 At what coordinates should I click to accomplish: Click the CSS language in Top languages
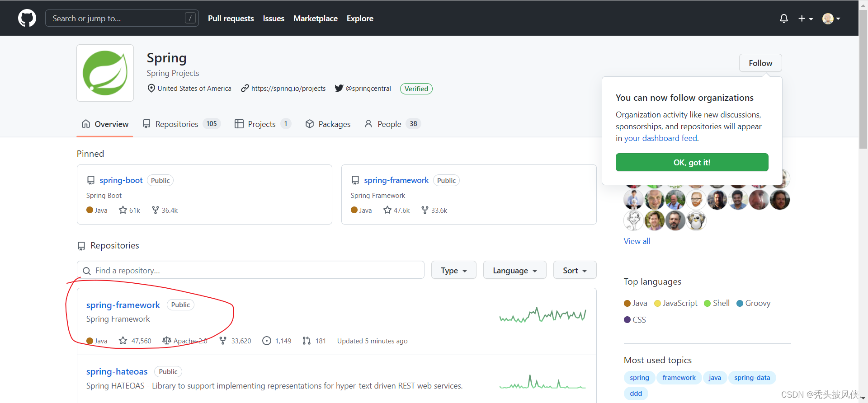pyautogui.click(x=635, y=319)
